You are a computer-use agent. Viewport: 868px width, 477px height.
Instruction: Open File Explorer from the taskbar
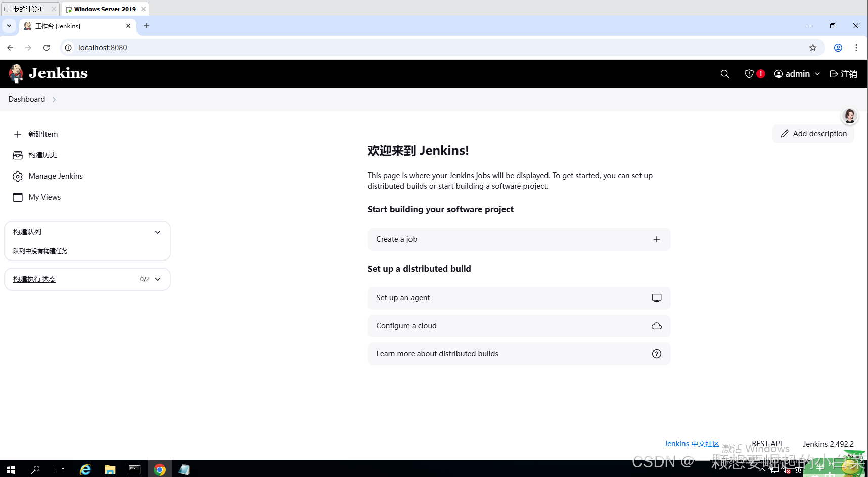click(110, 469)
